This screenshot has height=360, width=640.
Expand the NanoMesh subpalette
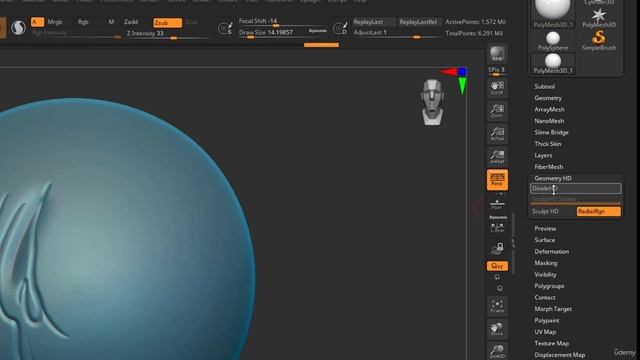549,121
